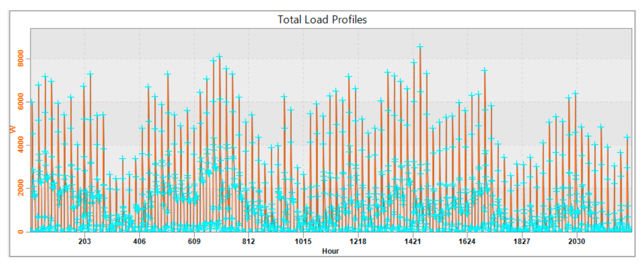Click the Hour x-axis label
The height and width of the screenshot is (266, 644).
[x=330, y=251]
